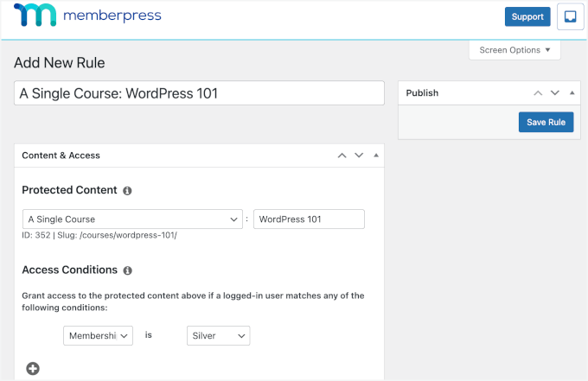
Task: Add a new access condition with plus icon
Action: 33,369
